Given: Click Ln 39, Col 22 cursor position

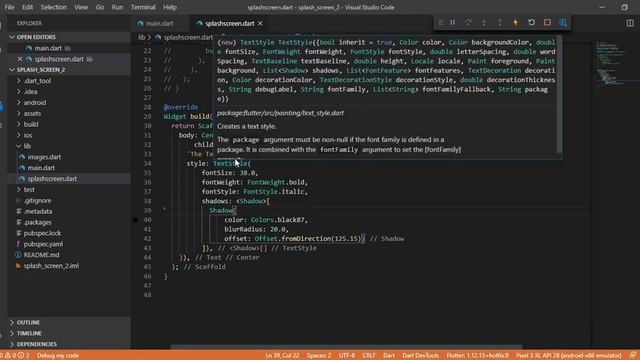Looking at the screenshot, I should [282, 356].
